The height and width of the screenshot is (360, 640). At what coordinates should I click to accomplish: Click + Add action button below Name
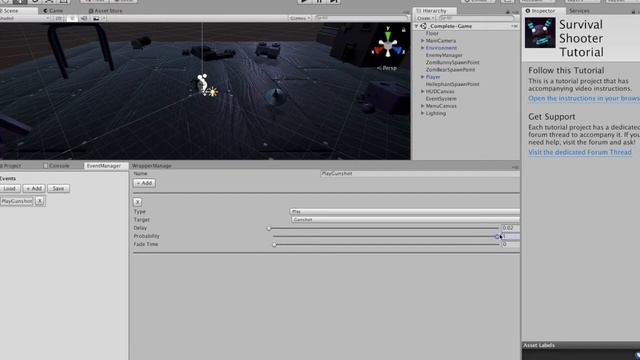click(144, 183)
